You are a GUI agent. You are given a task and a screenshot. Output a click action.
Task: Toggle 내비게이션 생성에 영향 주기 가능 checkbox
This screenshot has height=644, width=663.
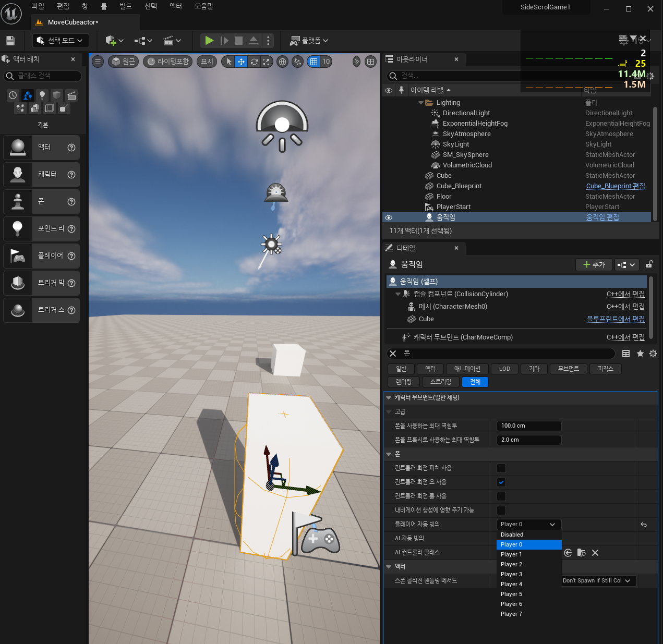[501, 511]
